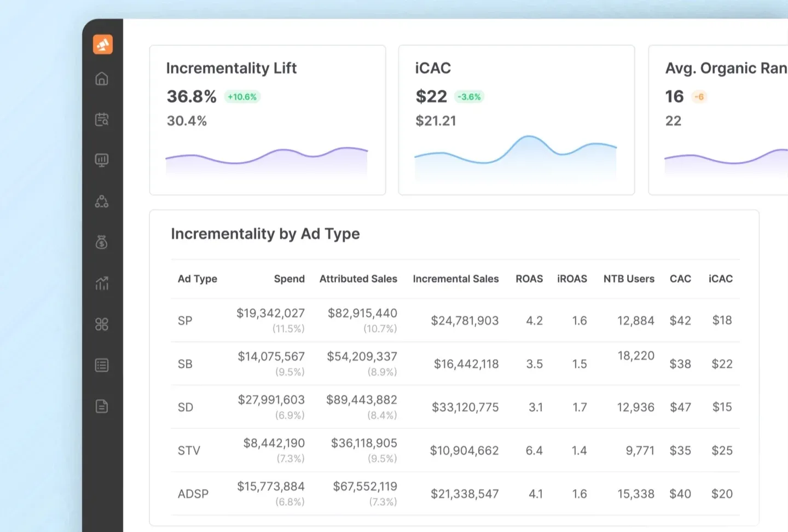Click spend value $14,075,567

(271, 356)
